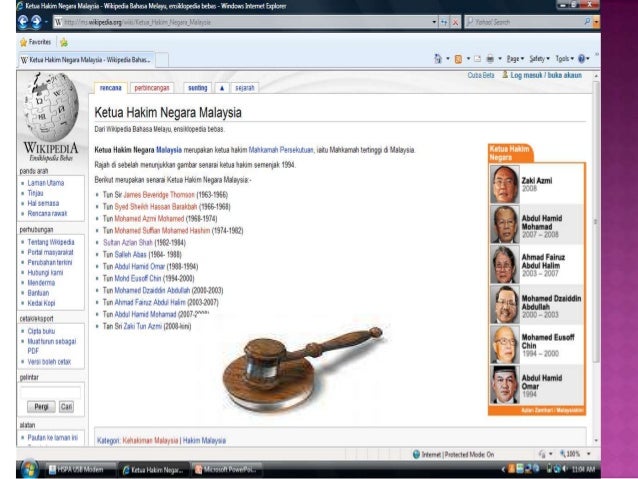Open Tun Salleh Abas link
The image size is (638, 479).
130,255
